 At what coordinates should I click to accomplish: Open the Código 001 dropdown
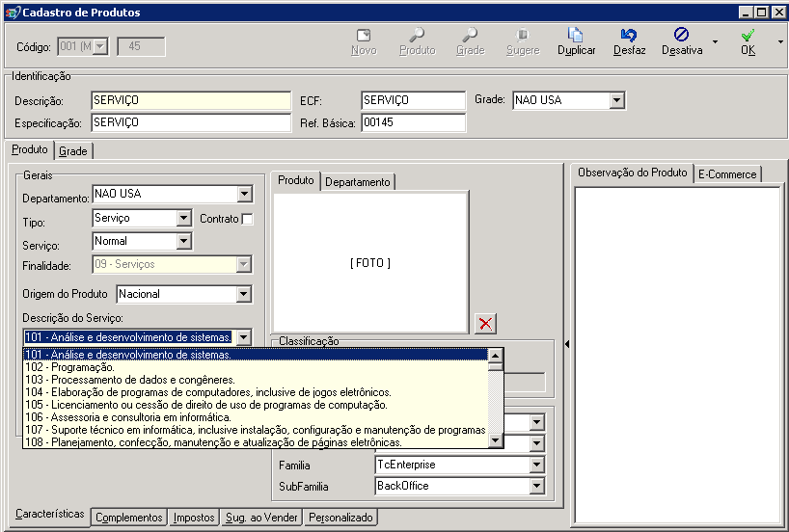point(100,47)
